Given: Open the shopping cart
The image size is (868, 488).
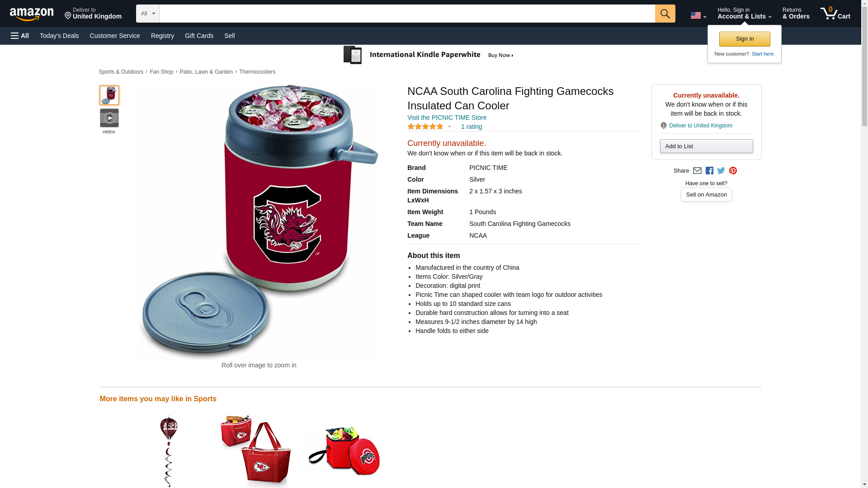Looking at the screenshot, I should [x=835, y=14].
